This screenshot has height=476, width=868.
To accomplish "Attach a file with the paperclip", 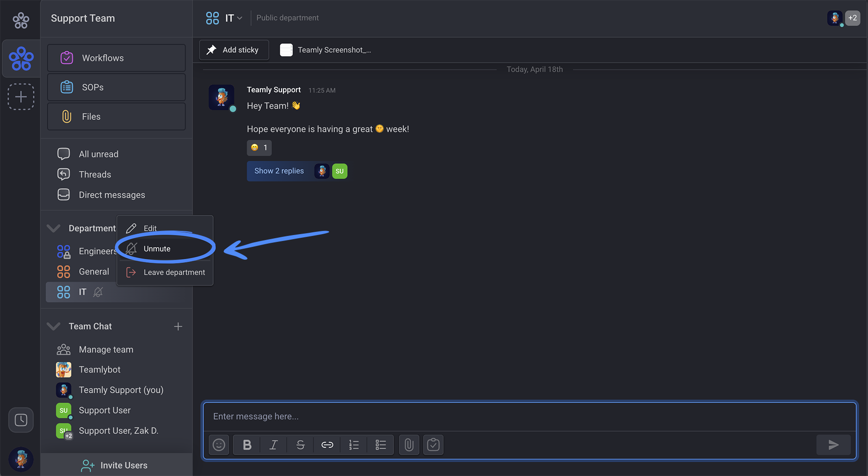I will tap(409, 445).
